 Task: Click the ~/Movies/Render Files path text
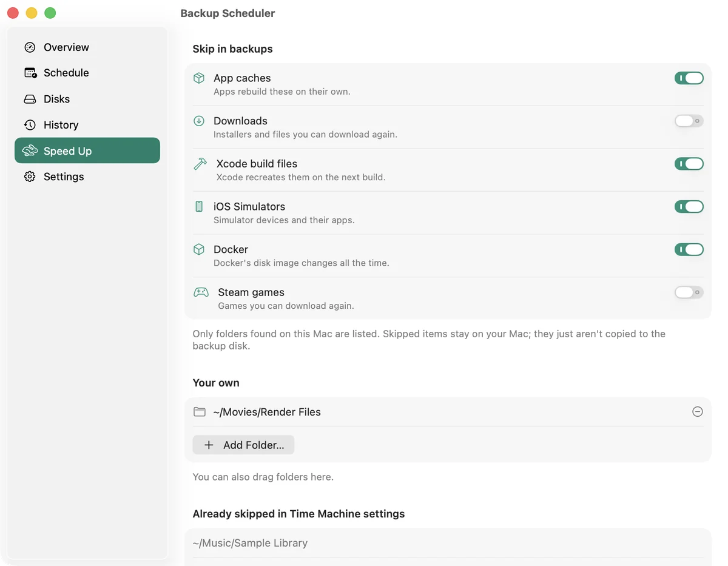[x=267, y=412]
